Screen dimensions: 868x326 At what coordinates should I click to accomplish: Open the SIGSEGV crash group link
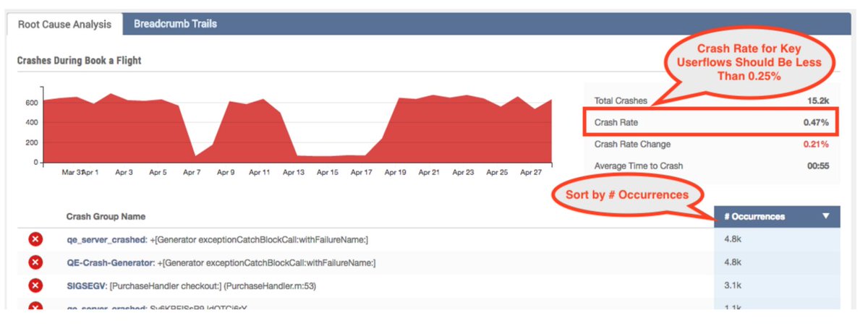[x=86, y=286]
